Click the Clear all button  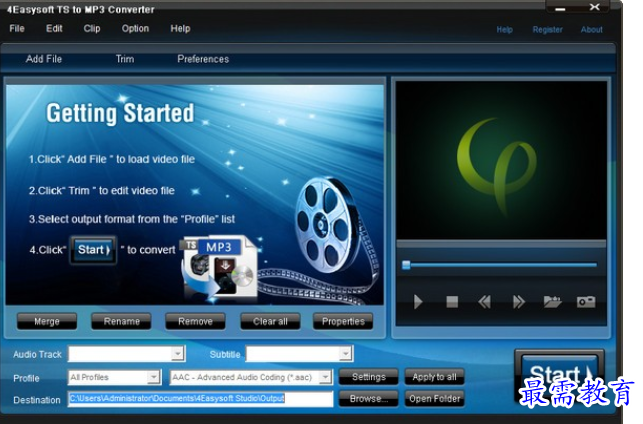click(270, 321)
